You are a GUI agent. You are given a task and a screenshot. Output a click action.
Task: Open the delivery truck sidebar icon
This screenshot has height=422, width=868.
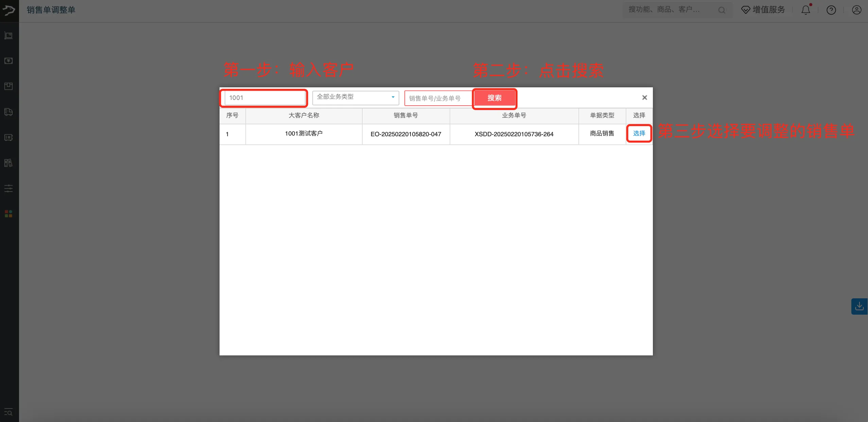(x=8, y=112)
